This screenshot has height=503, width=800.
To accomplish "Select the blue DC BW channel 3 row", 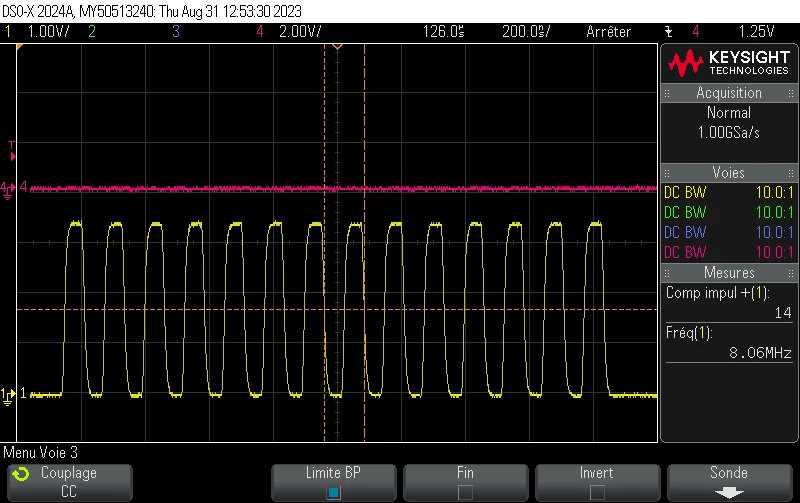I will 729,232.
